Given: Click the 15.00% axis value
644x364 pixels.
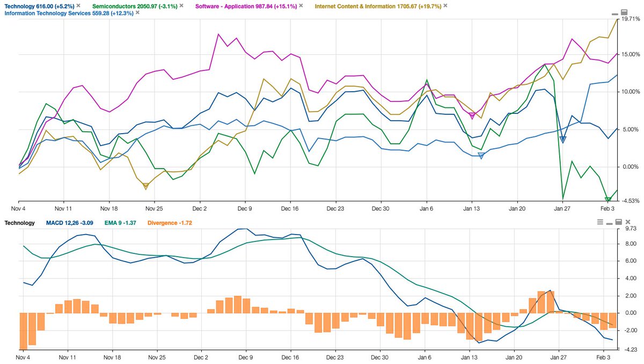Looking at the screenshot, I should point(631,54).
